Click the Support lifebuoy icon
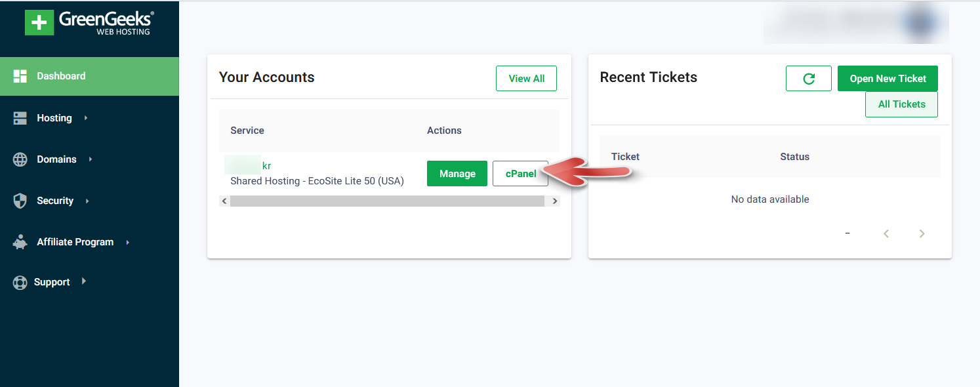980x387 pixels. click(x=20, y=283)
